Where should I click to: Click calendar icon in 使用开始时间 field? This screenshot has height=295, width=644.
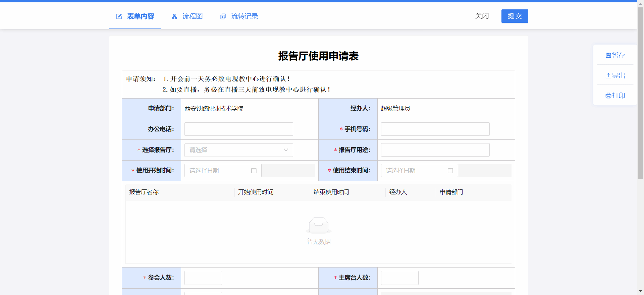tap(254, 171)
